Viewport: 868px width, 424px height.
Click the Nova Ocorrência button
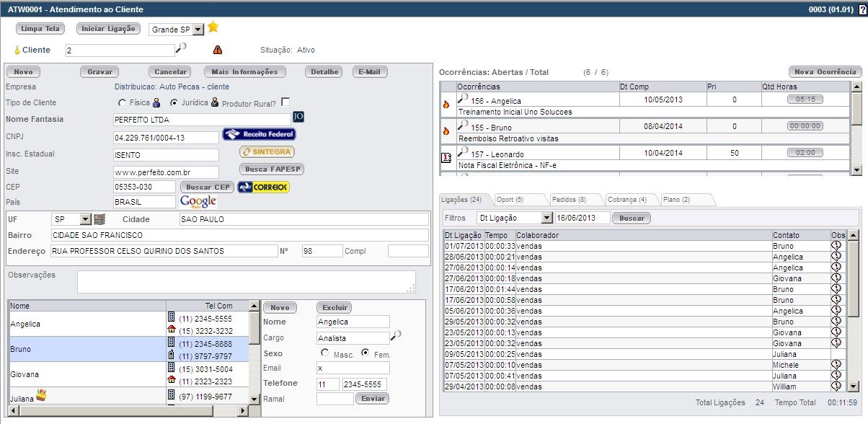pyautogui.click(x=825, y=72)
